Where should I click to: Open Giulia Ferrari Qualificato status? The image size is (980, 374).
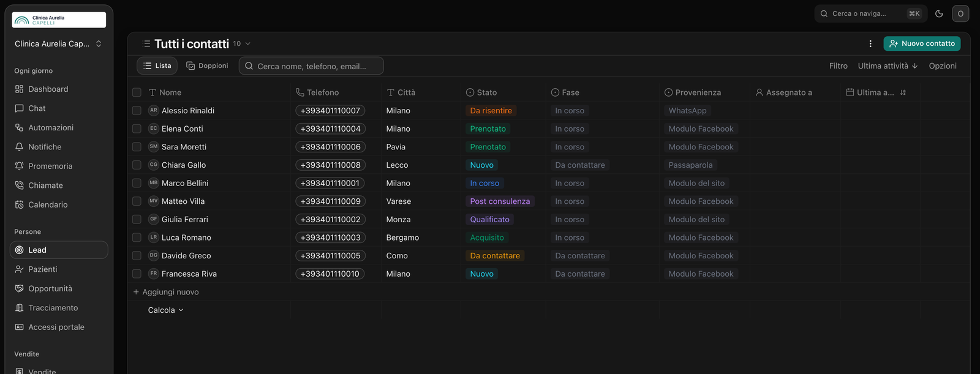(489, 219)
